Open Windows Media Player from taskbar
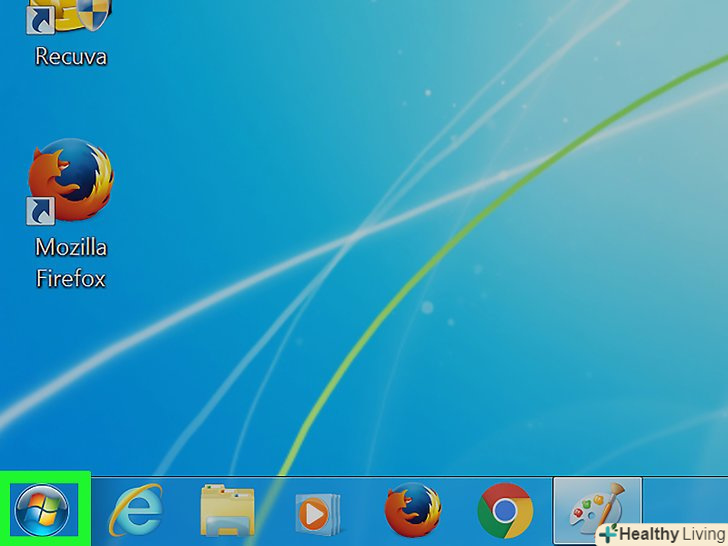728x546 pixels. (318, 513)
